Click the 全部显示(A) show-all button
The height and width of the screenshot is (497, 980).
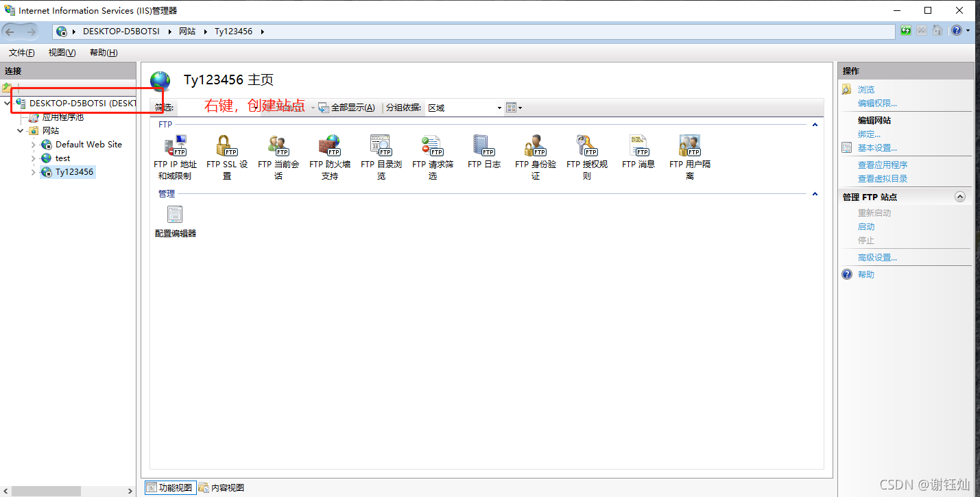pyautogui.click(x=346, y=108)
